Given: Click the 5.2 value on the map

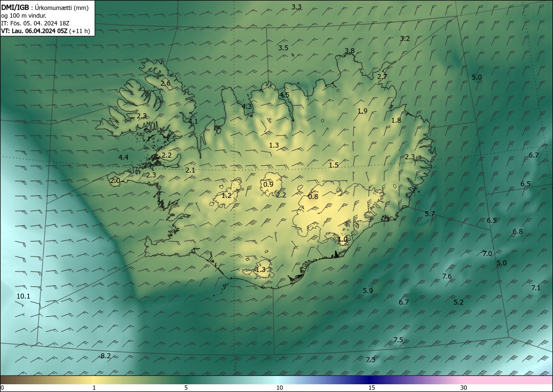Looking at the screenshot, I should click(x=458, y=302).
